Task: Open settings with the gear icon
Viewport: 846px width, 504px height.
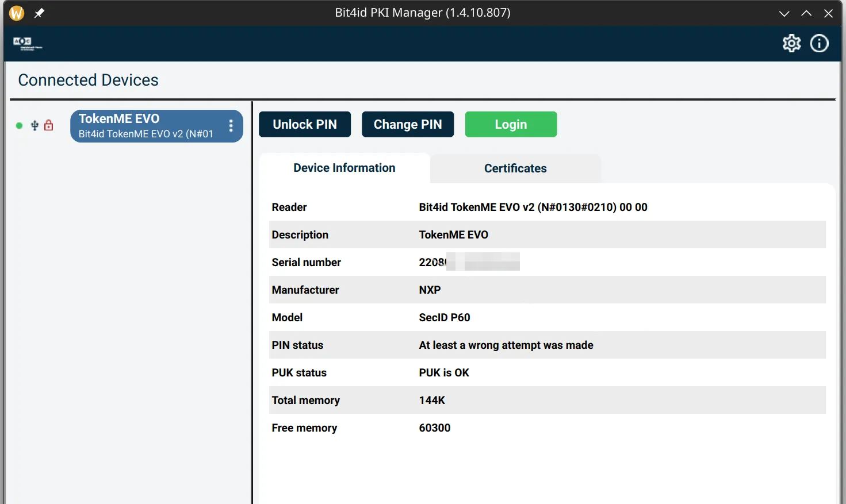Action: coord(791,43)
